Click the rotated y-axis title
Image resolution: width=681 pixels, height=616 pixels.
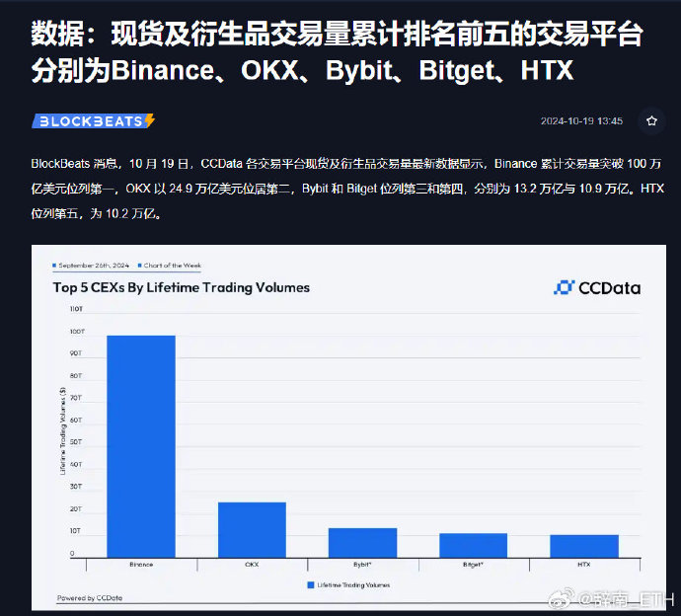point(62,431)
